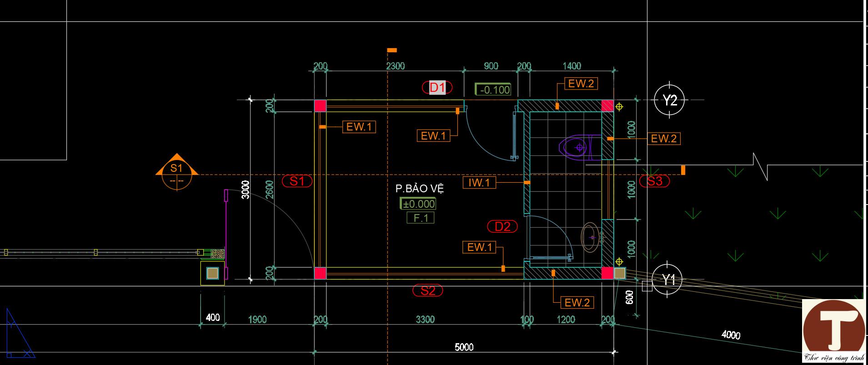Click the 5000 overall dimension text
Viewport: 868px width, 365px height.
click(x=464, y=347)
